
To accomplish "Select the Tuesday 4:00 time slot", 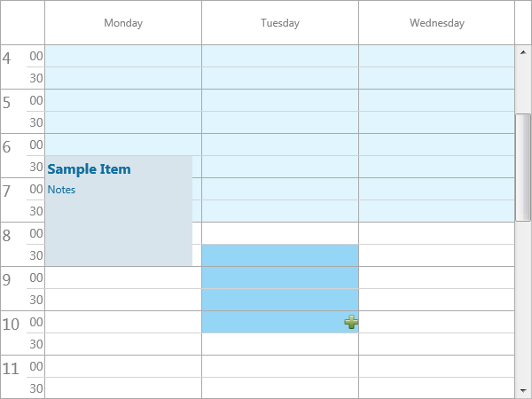I will tap(280, 56).
